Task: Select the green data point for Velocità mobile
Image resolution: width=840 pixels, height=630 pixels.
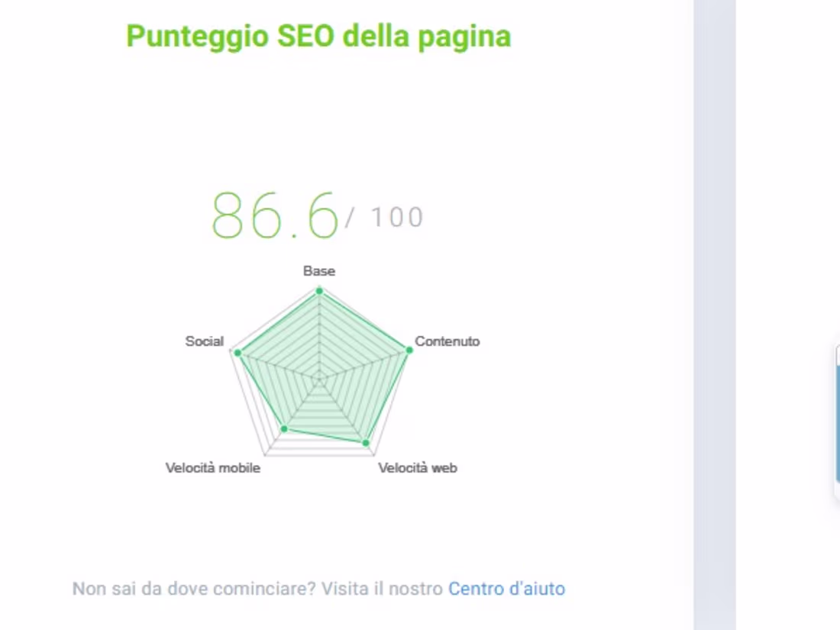Action: pos(283,429)
